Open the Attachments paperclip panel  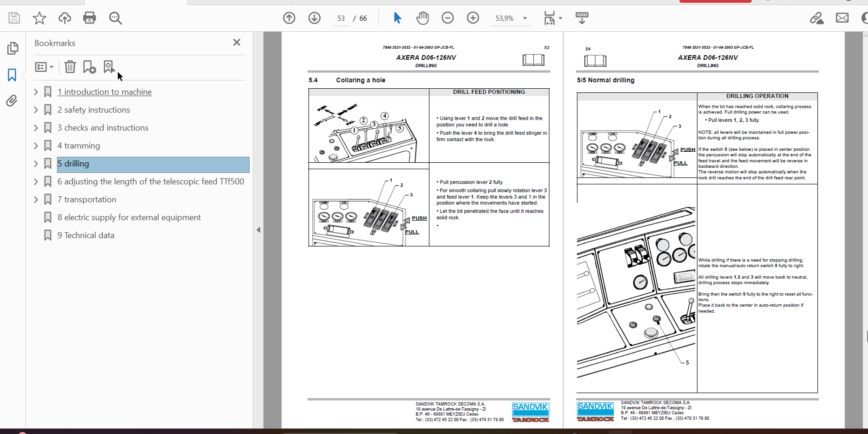point(12,101)
